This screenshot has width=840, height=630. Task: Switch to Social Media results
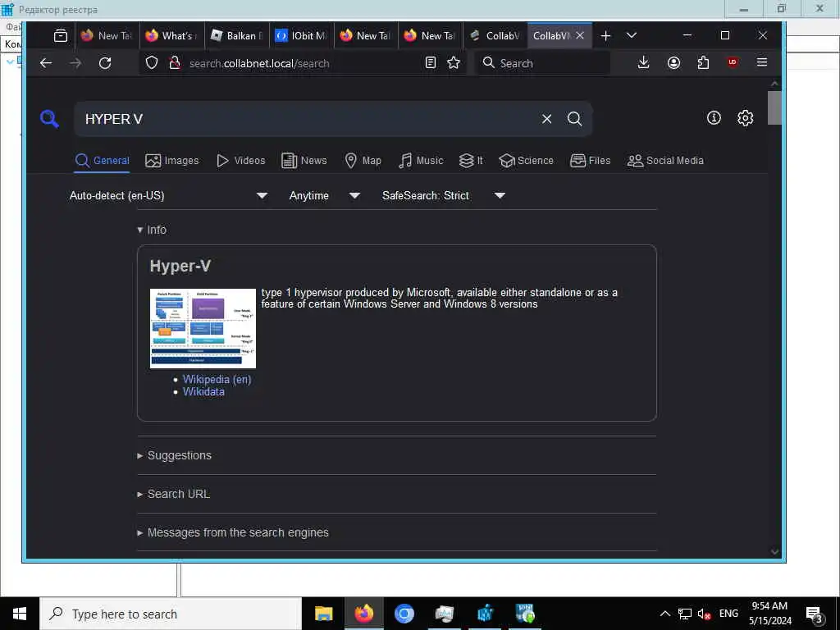665,161
